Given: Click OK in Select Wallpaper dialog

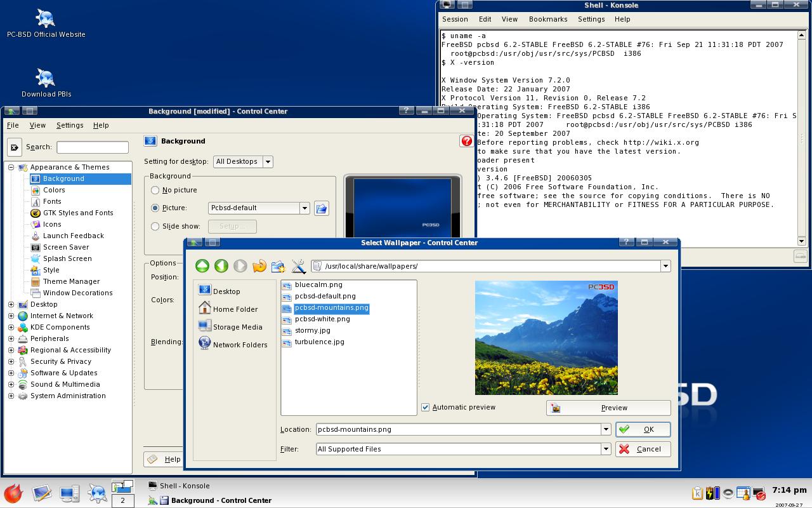Looking at the screenshot, I should click(643, 430).
